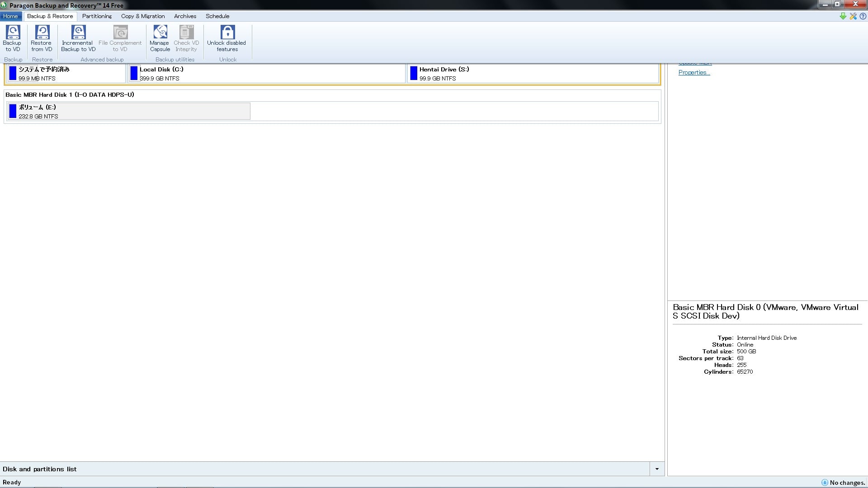Select Basic MBR Hard Disk 1 header
This screenshot has height=488, width=868.
tap(70, 95)
